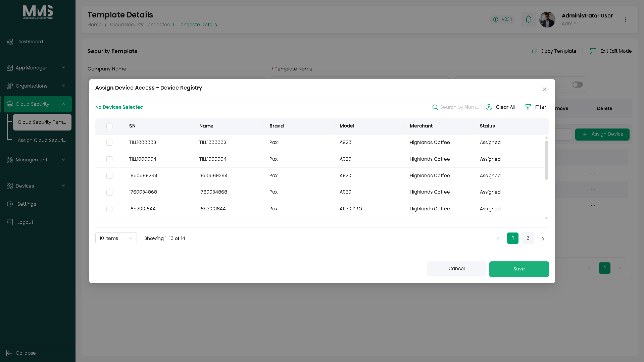Open the Dashboard grid icon
This screenshot has height=362, width=644.
click(x=10, y=42)
